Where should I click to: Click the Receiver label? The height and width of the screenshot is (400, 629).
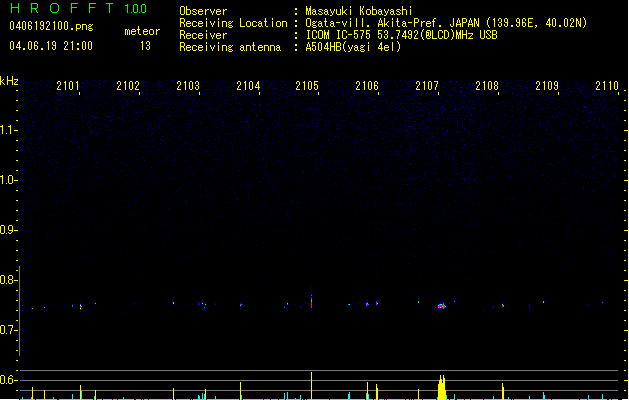coord(203,35)
